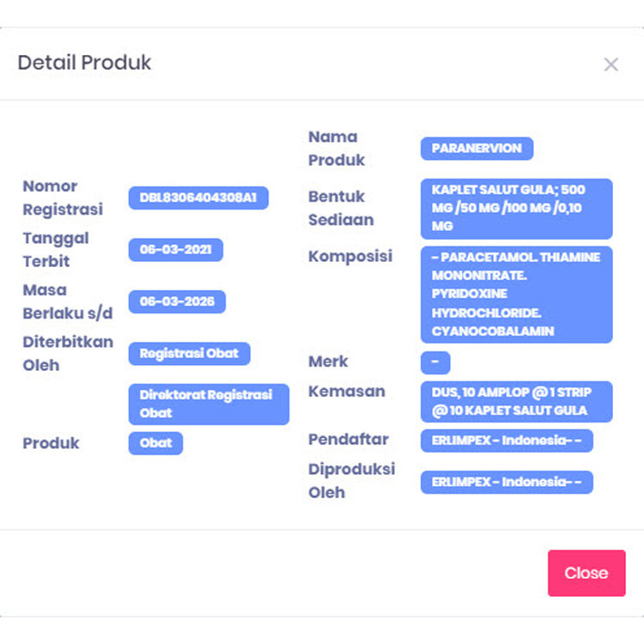644x644 pixels.
Task: Select the Obat product type badge
Action: click(155, 443)
